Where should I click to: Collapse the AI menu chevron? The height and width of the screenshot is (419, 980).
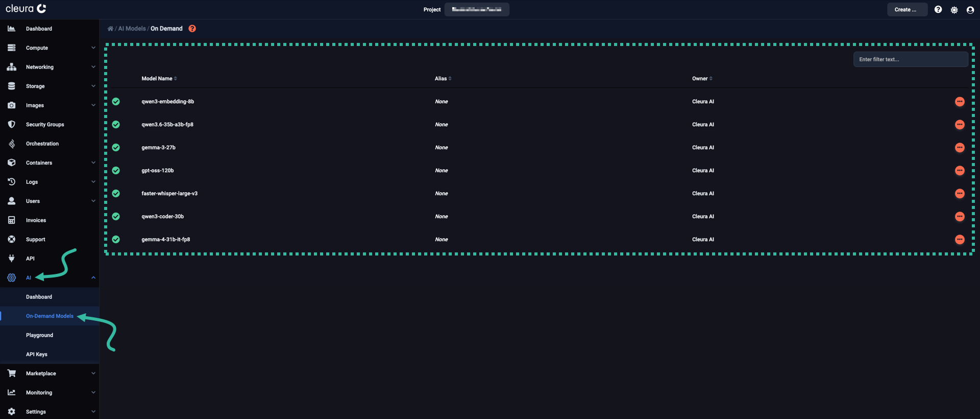click(x=93, y=277)
